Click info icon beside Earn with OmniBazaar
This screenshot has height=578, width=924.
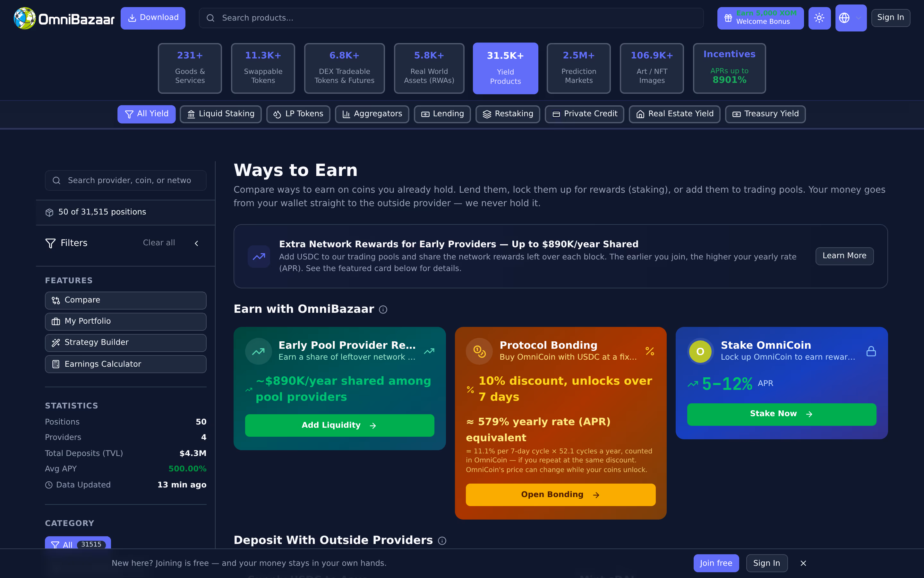(x=383, y=310)
